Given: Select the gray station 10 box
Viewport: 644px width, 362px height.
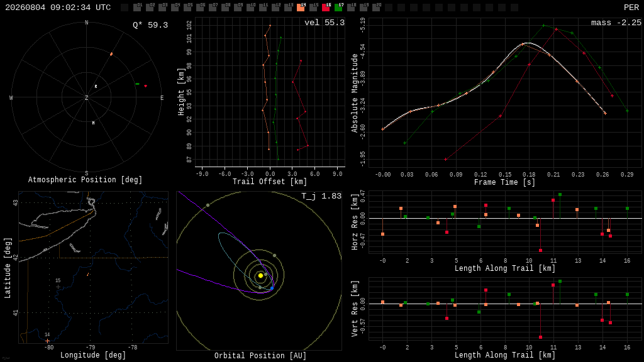Looking at the screenshot, I should [250, 7].
